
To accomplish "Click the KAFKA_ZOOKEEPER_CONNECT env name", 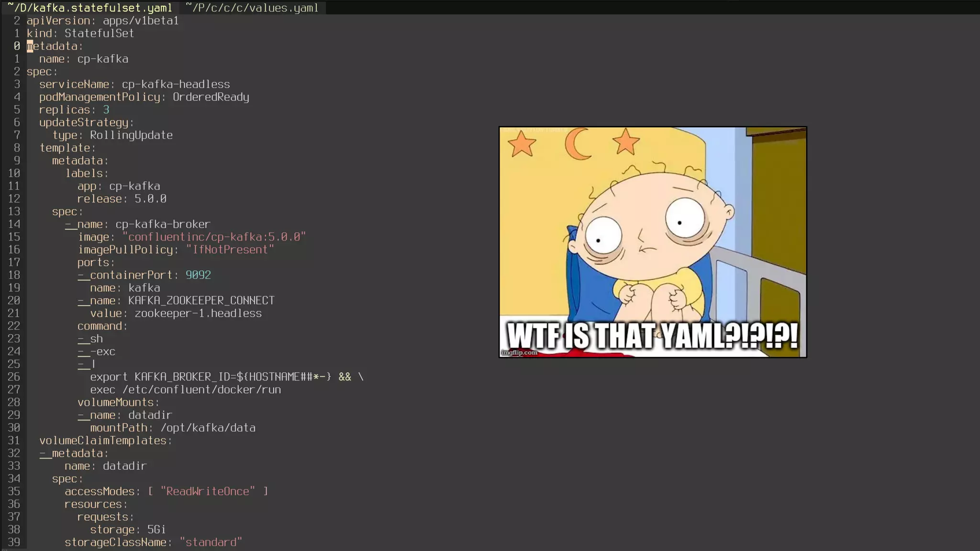I will pos(201,301).
